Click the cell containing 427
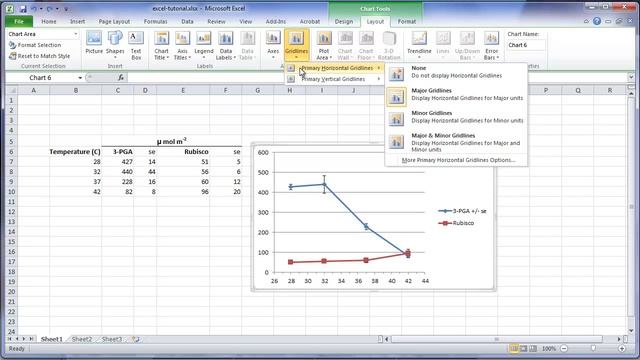This screenshot has height=360, width=640. point(118,162)
